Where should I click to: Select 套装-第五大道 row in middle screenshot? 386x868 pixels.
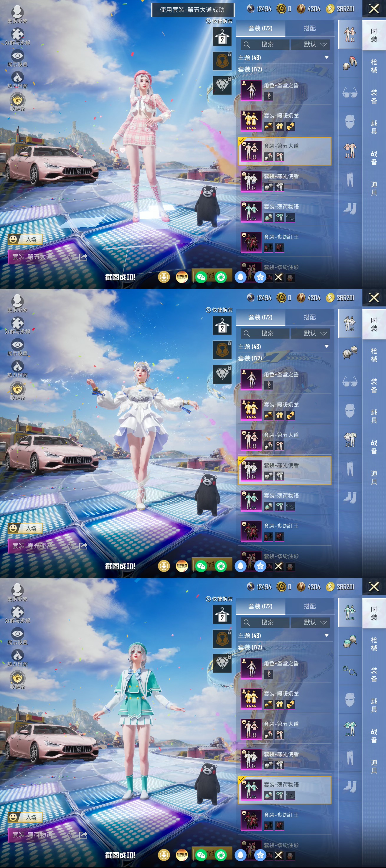point(285,440)
